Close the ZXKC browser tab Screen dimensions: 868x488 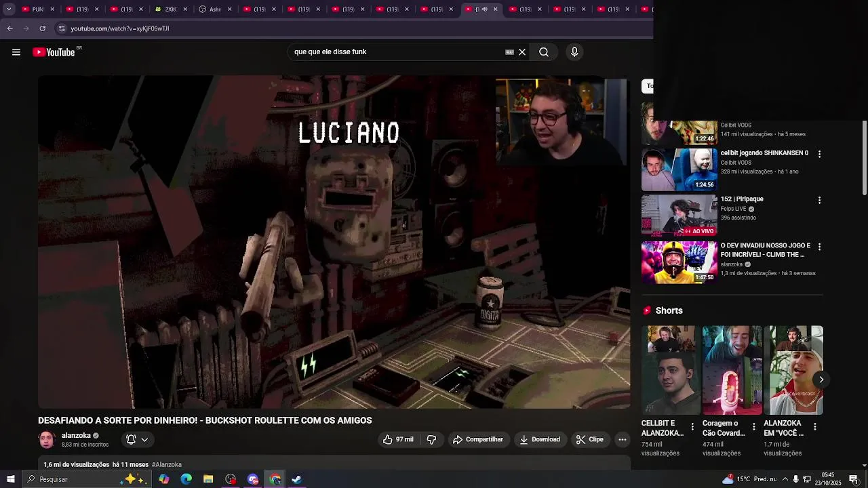pos(185,9)
